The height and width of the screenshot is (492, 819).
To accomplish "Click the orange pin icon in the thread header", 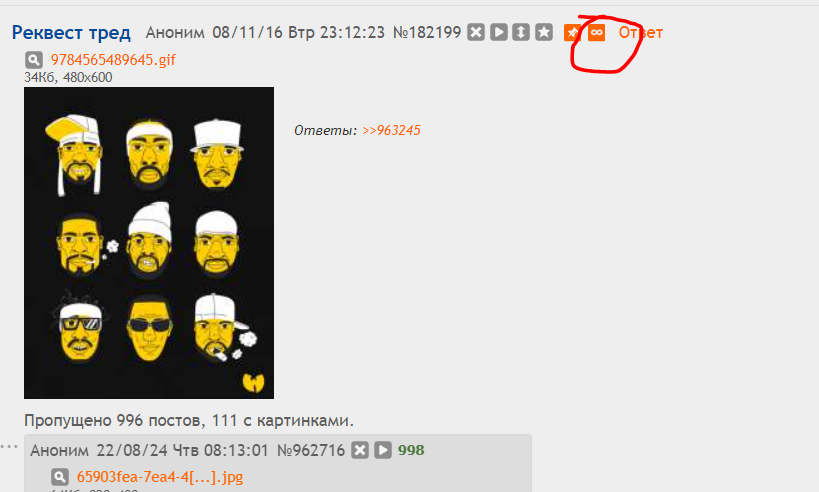I will [x=572, y=33].
